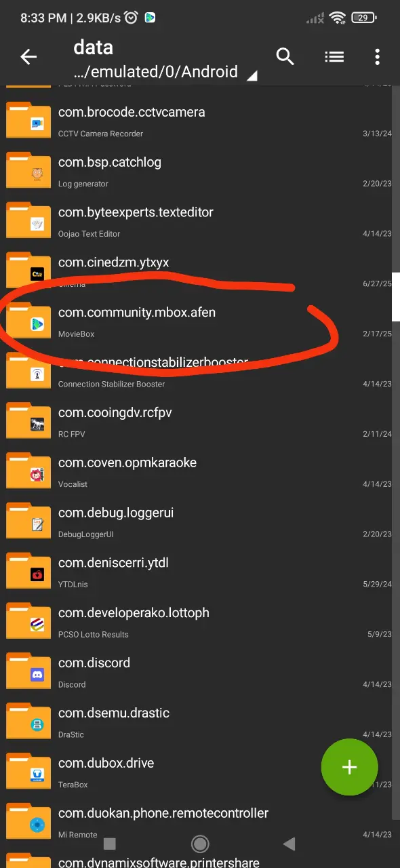Open the TeraBox folder icon
The image size is (400, 868).
click(x=28, y=771)
